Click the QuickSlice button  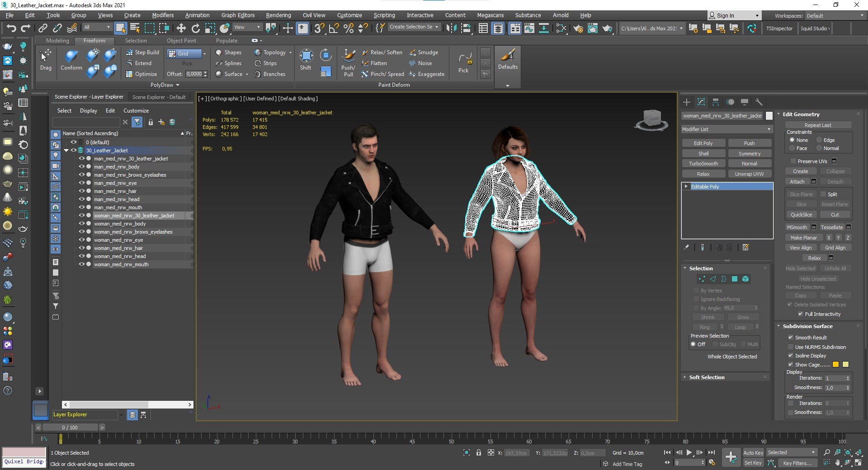pyautogui.click(x=801, y=215)
